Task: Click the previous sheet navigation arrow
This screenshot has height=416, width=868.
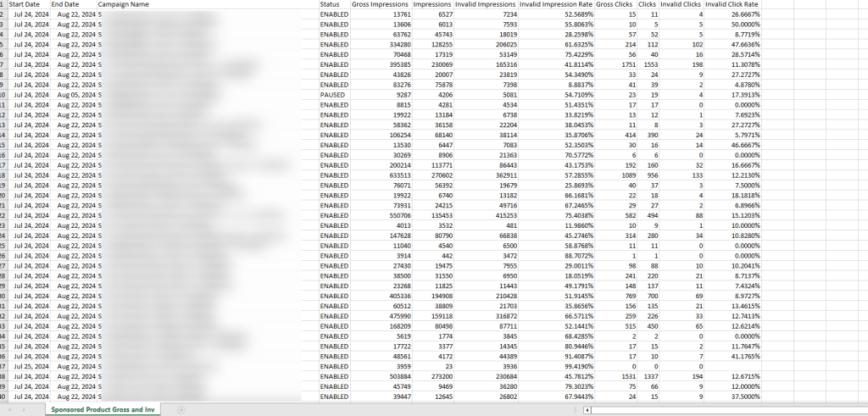Action: pyautogui.click(x=8, y=410)
